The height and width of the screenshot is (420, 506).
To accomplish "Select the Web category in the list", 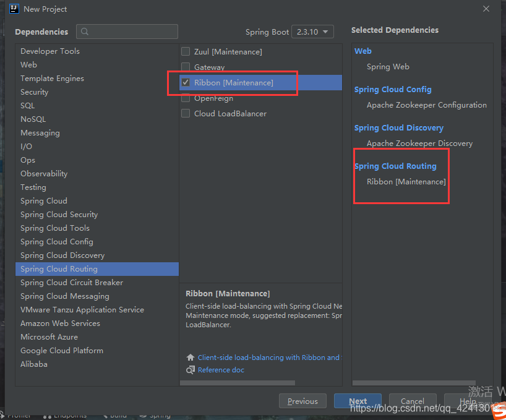I will 97,65.
